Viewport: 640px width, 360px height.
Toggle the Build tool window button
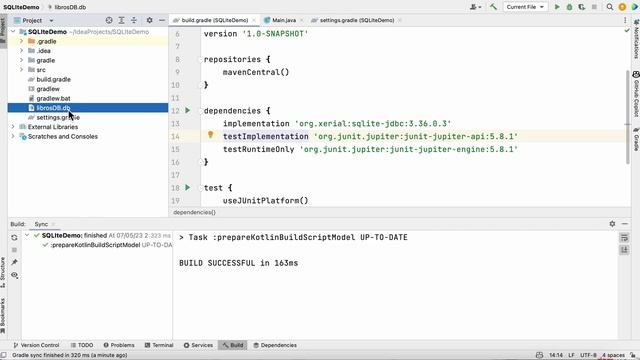[233, 345]
